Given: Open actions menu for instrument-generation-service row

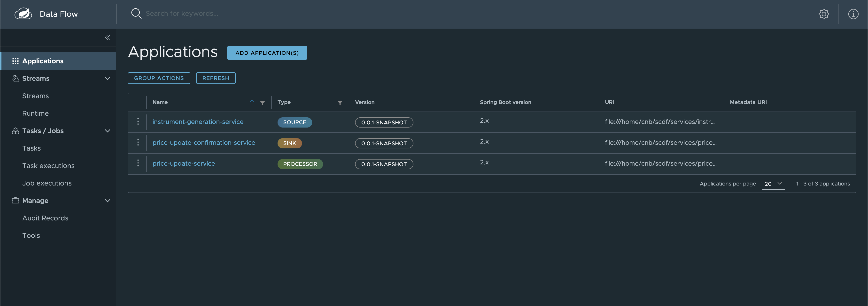Looking at the screenshot, I should click(138, 121).
